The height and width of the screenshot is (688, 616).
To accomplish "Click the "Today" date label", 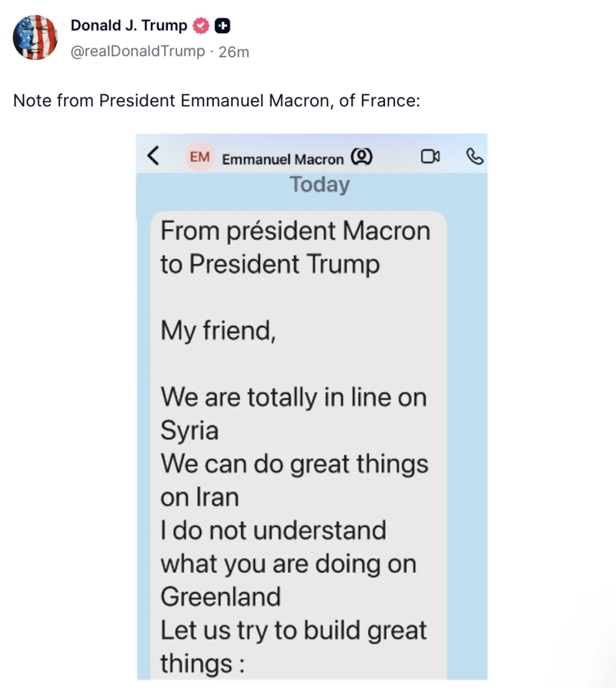I will coord(320,185).
